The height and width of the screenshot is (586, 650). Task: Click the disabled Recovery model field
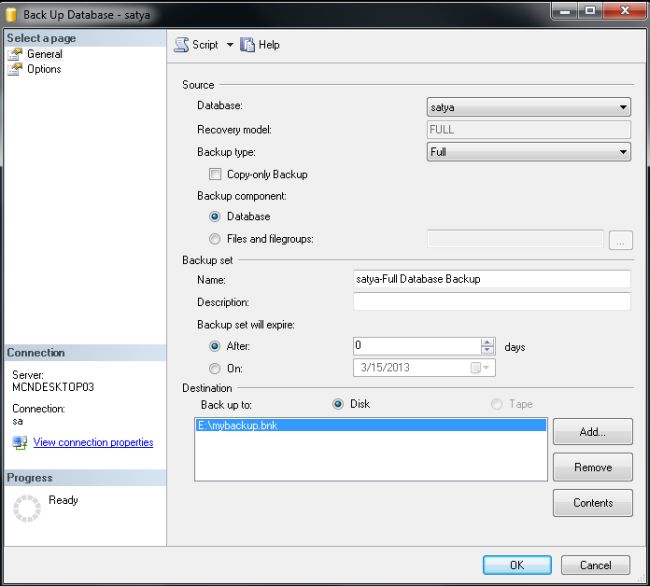[x=529, y=130]
